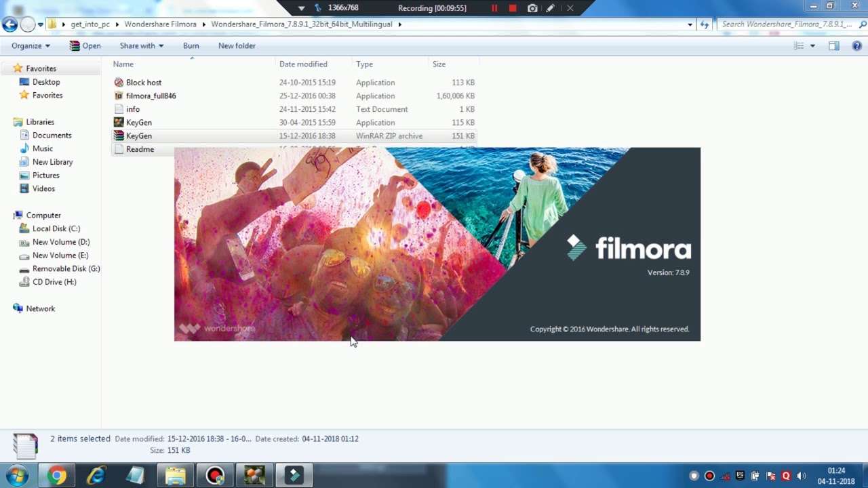Open Computer in navigation pane
Image resolution: width=868 pixels, height=488 pixels.
(43, 215)
